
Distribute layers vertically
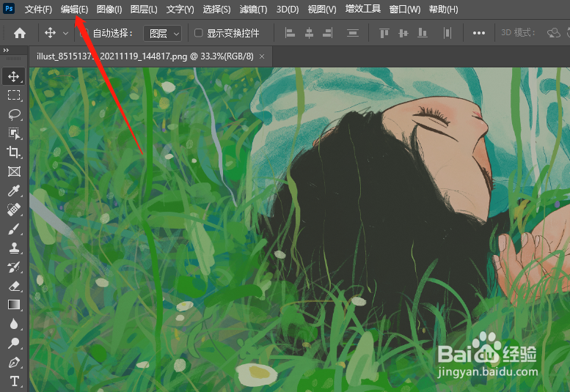pos(353,33)
